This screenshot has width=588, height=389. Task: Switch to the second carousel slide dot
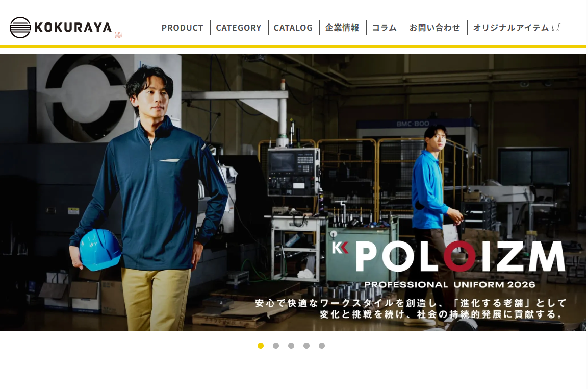276,346
